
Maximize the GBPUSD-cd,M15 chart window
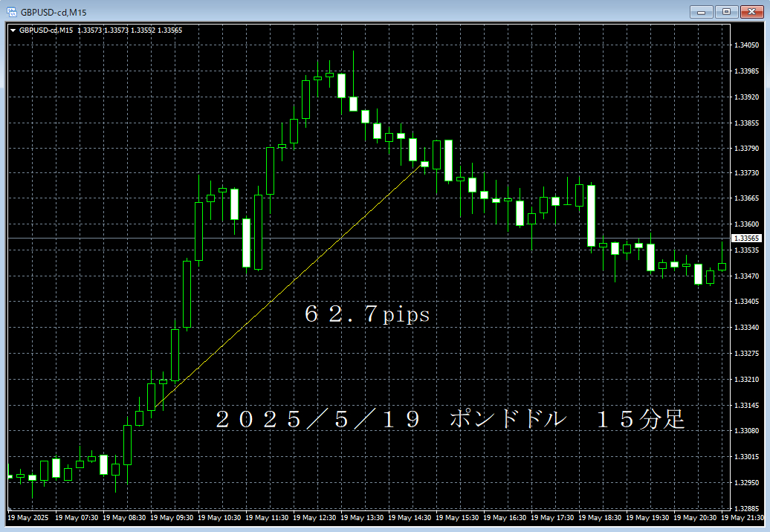[726, 12]
